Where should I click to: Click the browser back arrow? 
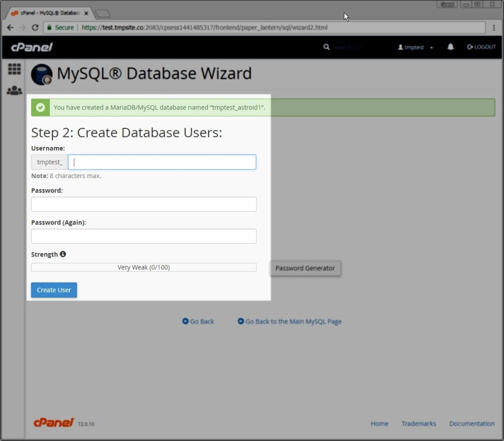click(x=10, y=28)
